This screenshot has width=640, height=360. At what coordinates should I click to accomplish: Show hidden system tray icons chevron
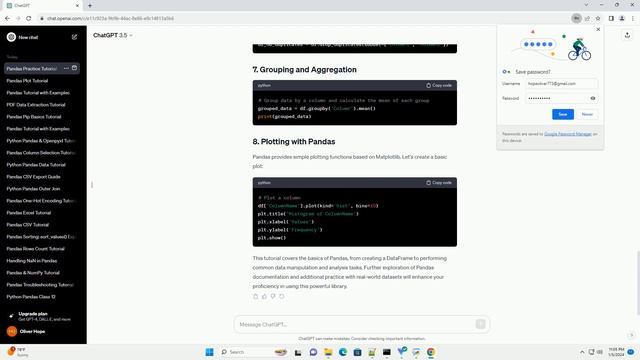coord(582,352)
